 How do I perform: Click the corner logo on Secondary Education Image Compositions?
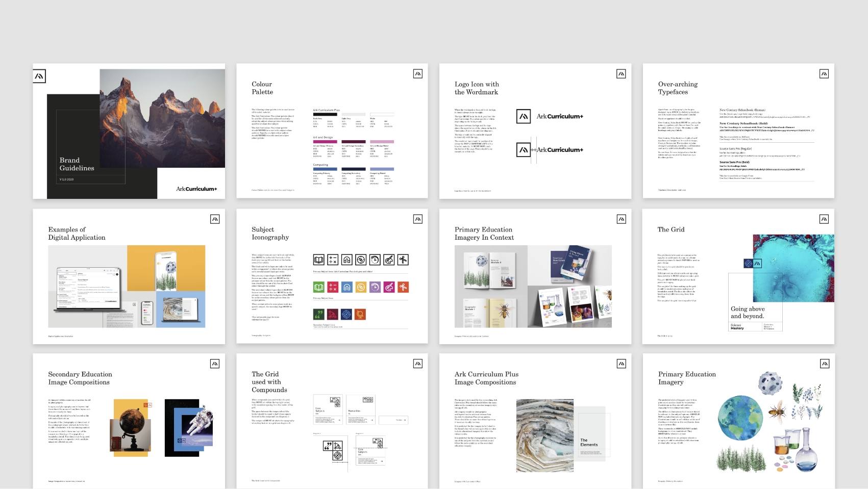tap(215, 364)
